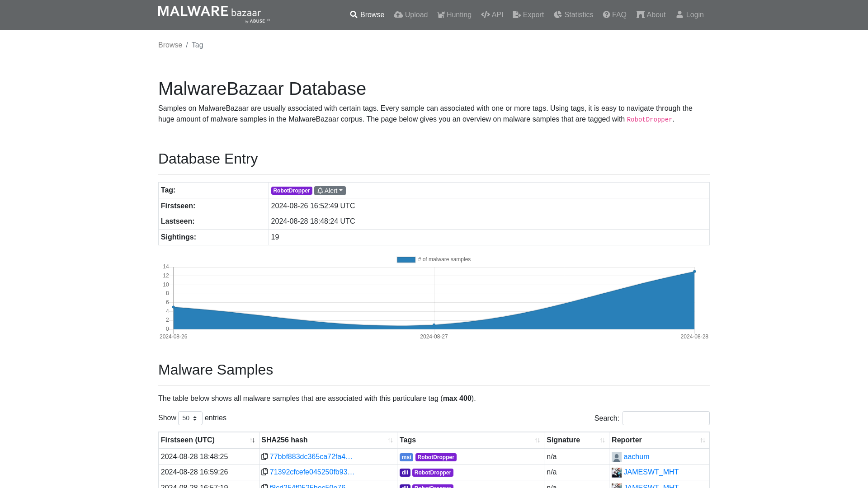Click RobotDropper badge in 16:59:26 row
Image resolution: width=868 pixels, height=488 pixels.
pyautogui.click(x=433, y=473)
